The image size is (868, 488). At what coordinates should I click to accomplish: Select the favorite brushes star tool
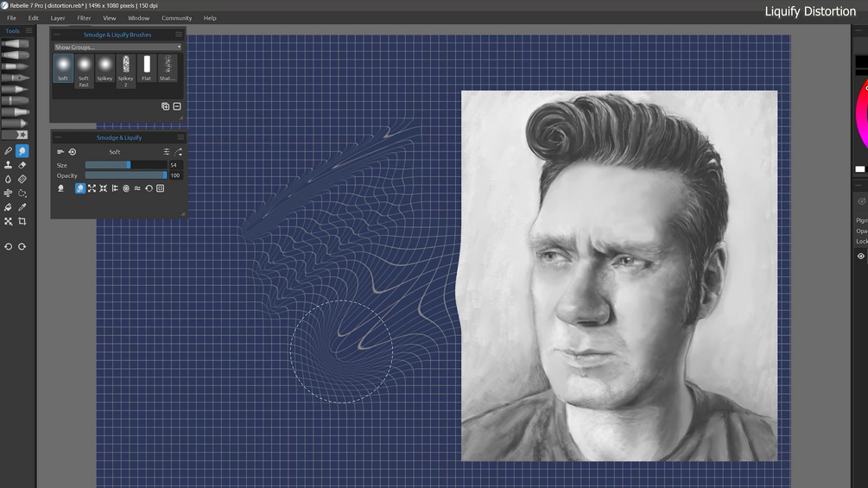[x=16, y=135]
